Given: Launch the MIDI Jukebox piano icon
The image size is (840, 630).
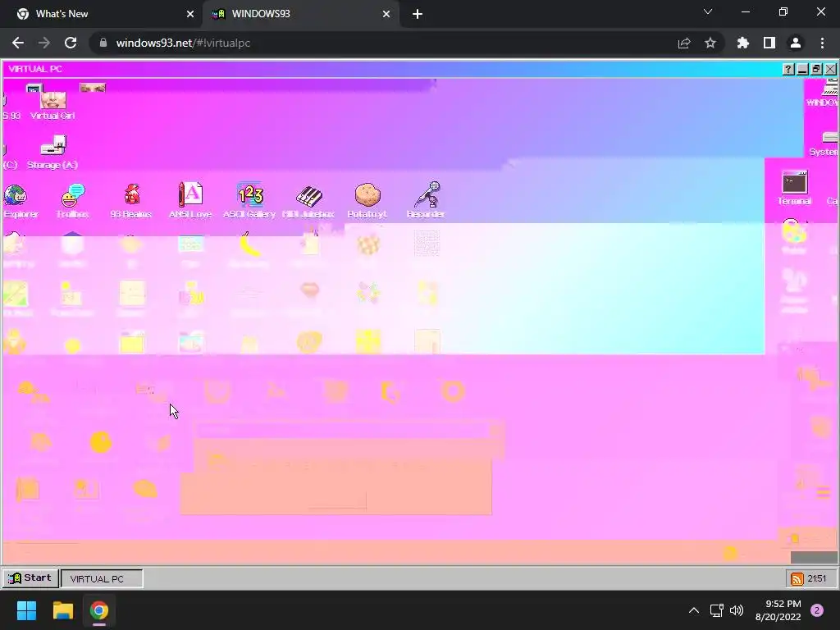Looking at the screenshot, I should [308, 200].
